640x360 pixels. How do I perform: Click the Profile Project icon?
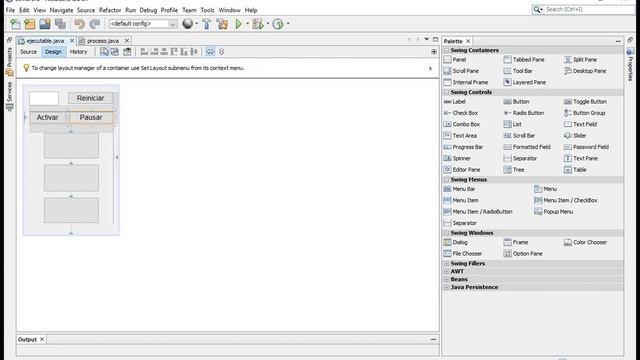point(278,24)
